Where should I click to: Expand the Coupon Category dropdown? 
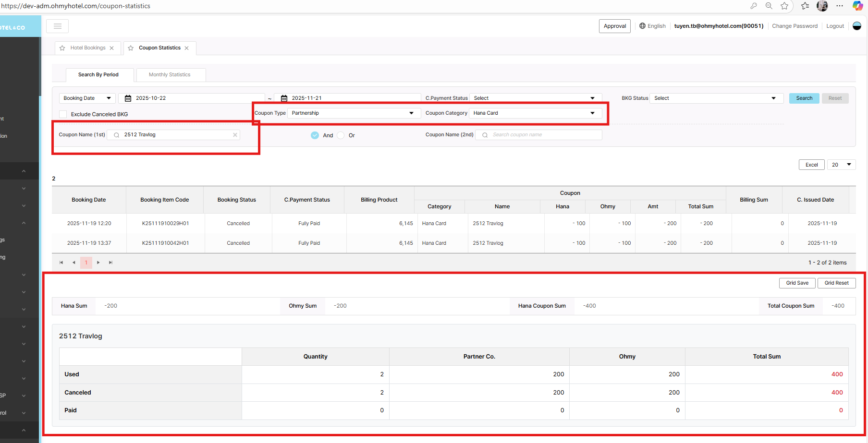tap(535, 113)
